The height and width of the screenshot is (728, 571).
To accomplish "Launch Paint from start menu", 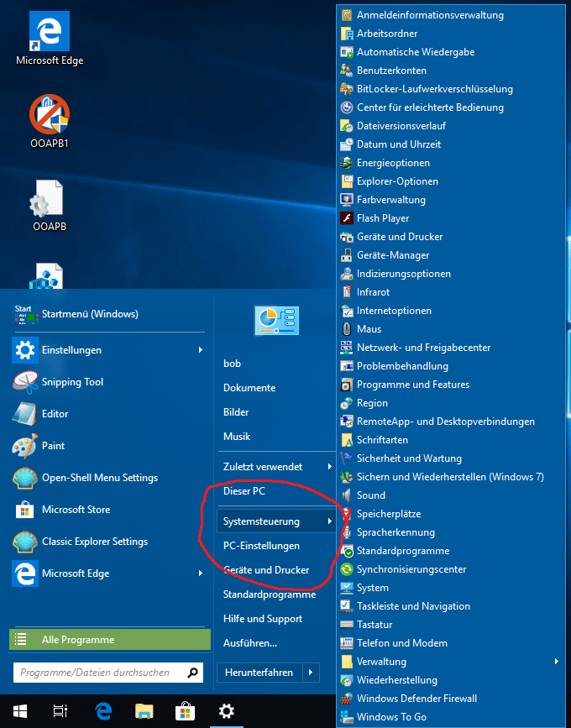I will pos(25,446).
